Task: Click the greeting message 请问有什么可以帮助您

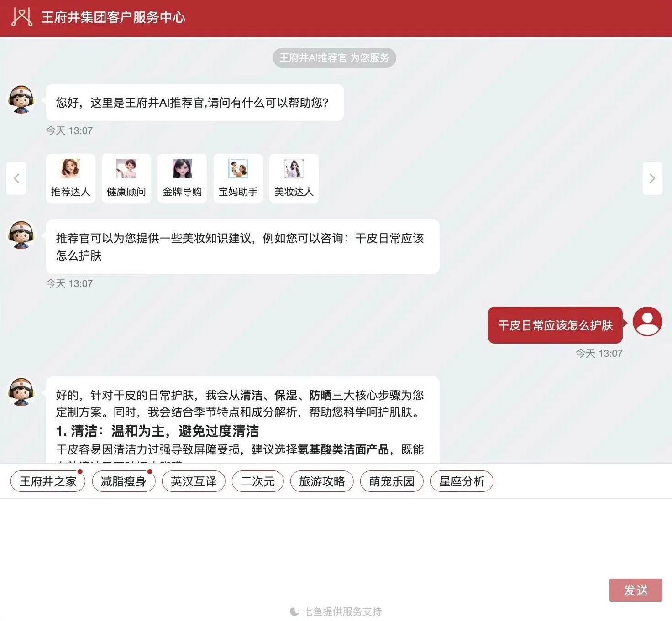Action: [x=195, y=103]
